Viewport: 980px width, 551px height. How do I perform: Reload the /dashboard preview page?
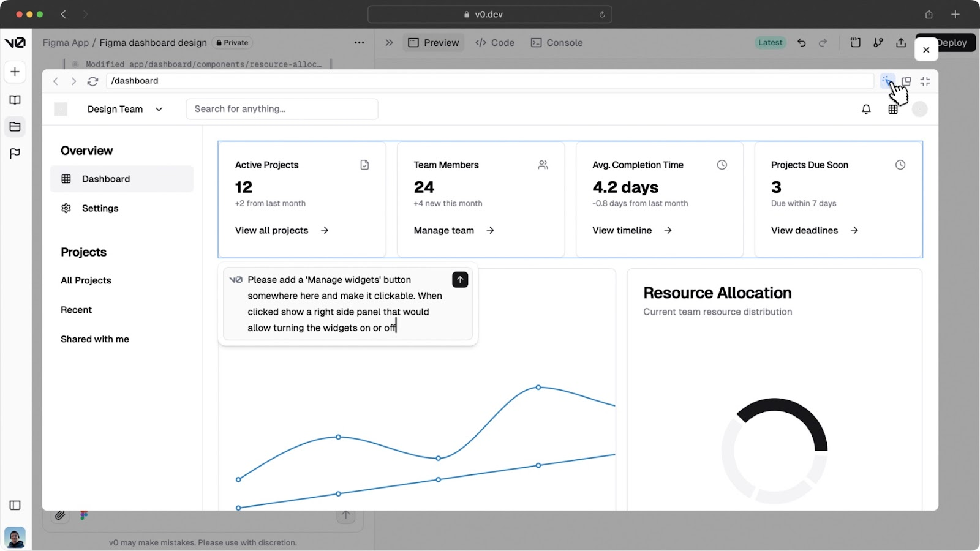(92, 81)
